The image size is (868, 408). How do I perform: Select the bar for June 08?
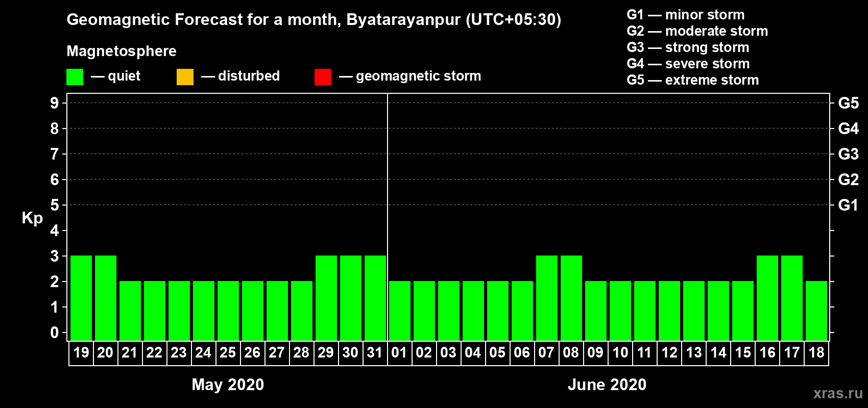pyautogui.click(x=571, y=298)
